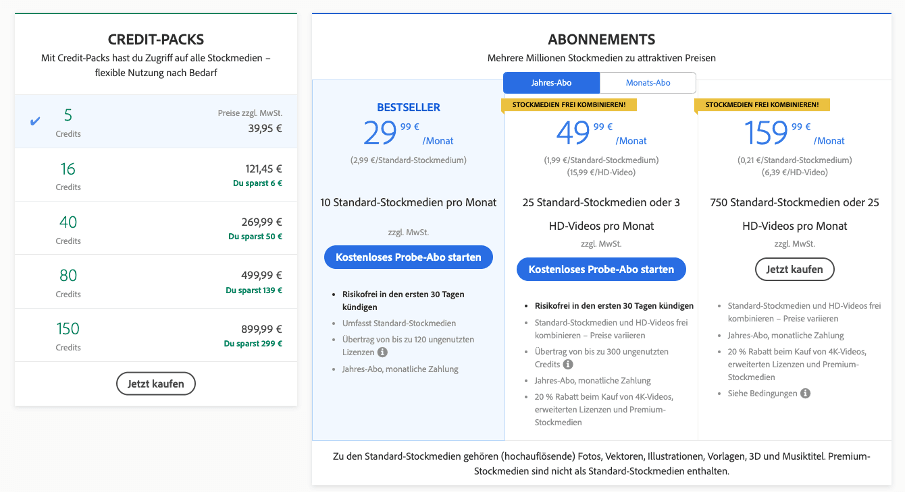The height and width of the screenshot is (492, 906).
Task: Start free trial for the 49,99 € plan
Action: (x=601, y=269)
